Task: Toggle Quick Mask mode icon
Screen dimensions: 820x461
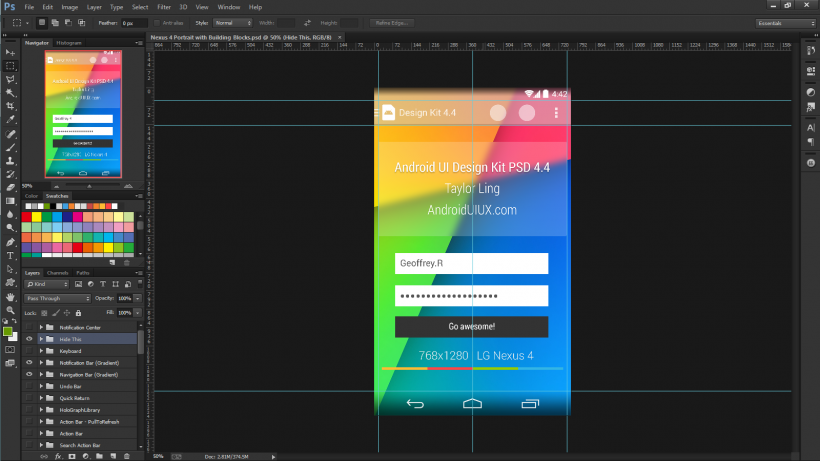Action: pyautogui.click(x=10, y=350)
